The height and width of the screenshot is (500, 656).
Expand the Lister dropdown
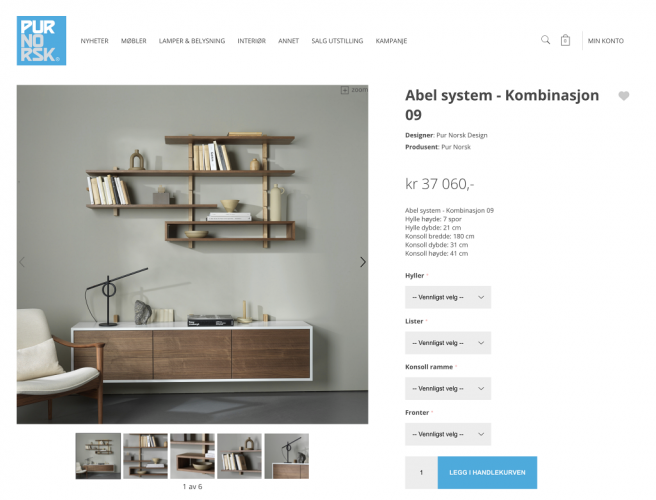(x=448, y=343)
